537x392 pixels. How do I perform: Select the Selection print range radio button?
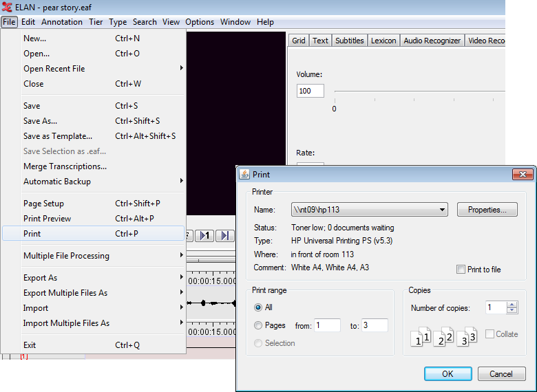click(258, 342)
